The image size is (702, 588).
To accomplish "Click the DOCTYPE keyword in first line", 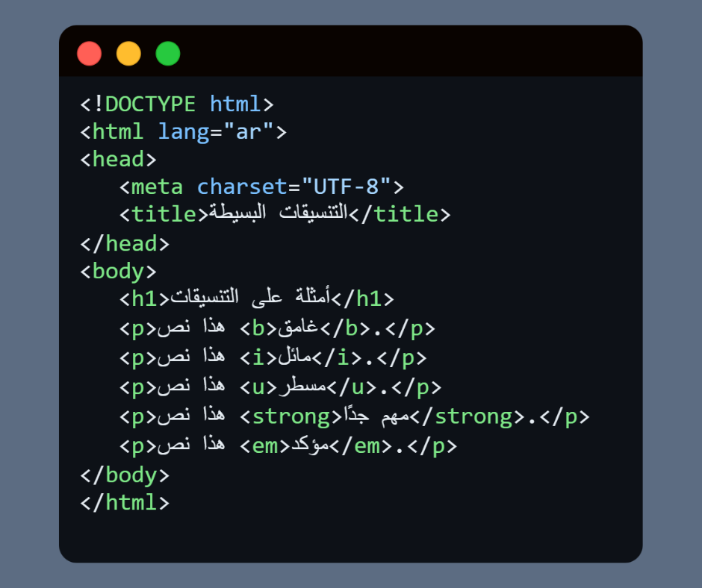I will pyautogui.click(x=150, y=104).
